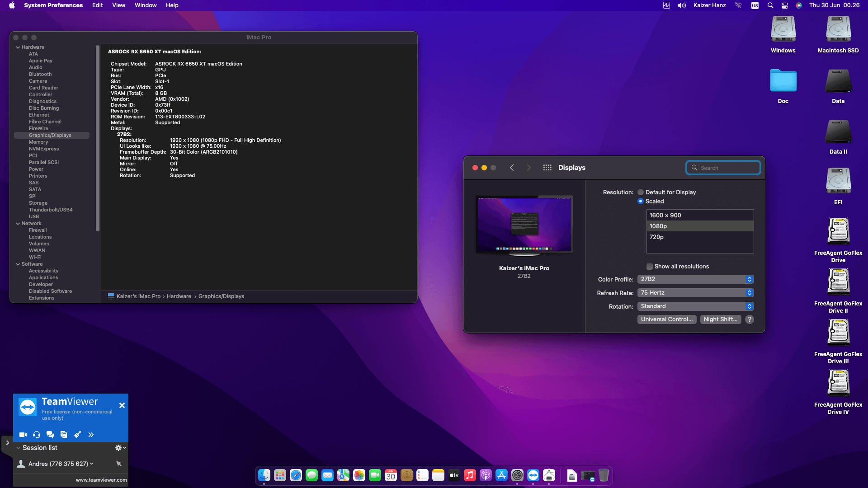Open System Preferences app menu
The image size is (868, 488).
53,5
